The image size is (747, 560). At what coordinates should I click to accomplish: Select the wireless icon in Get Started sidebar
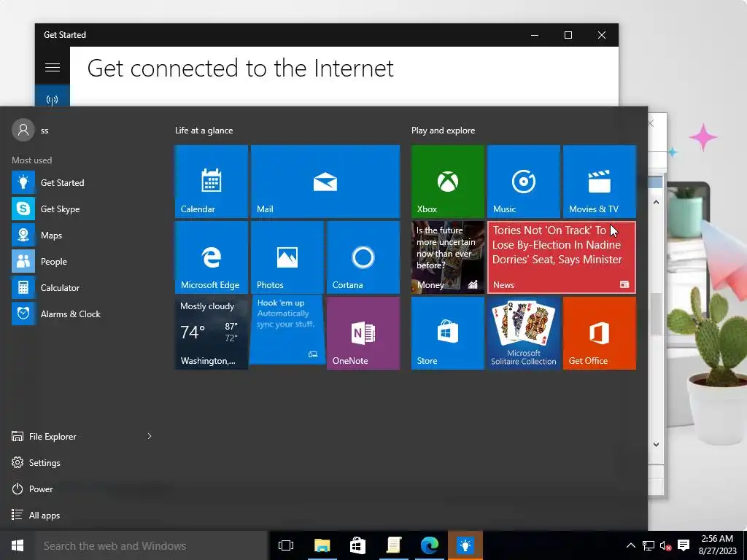coord(53,99)
